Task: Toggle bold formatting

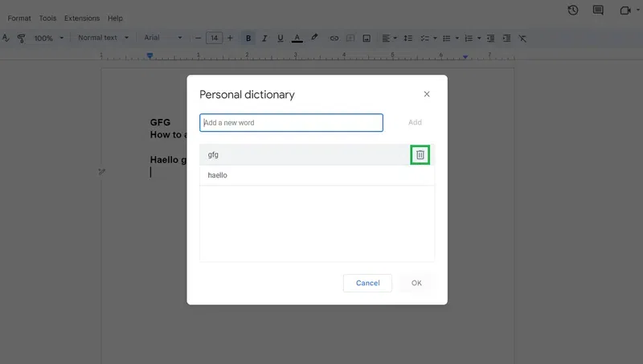Action: click(x=248, y=38)
